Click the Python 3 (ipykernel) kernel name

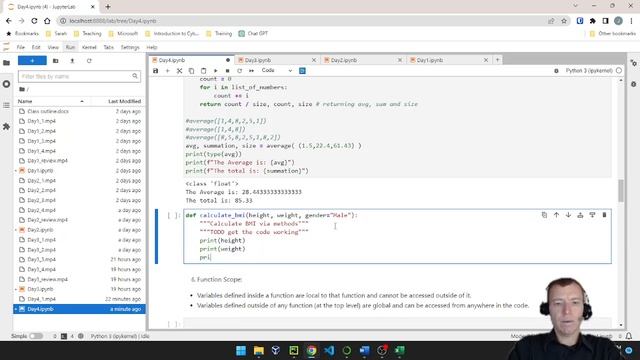589,71
